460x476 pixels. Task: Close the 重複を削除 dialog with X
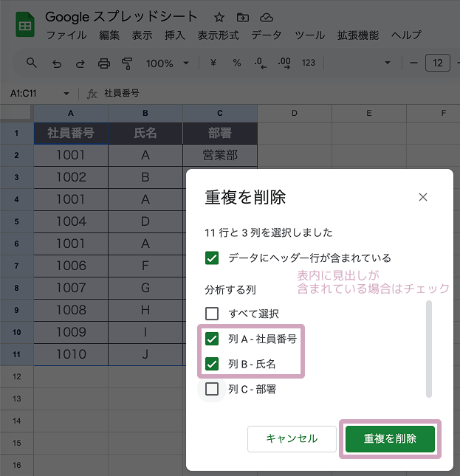coord(423,197)
